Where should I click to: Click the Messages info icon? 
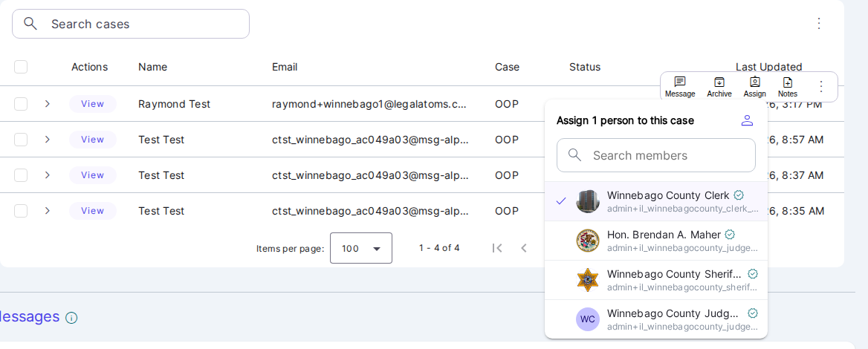coord(71,318)
